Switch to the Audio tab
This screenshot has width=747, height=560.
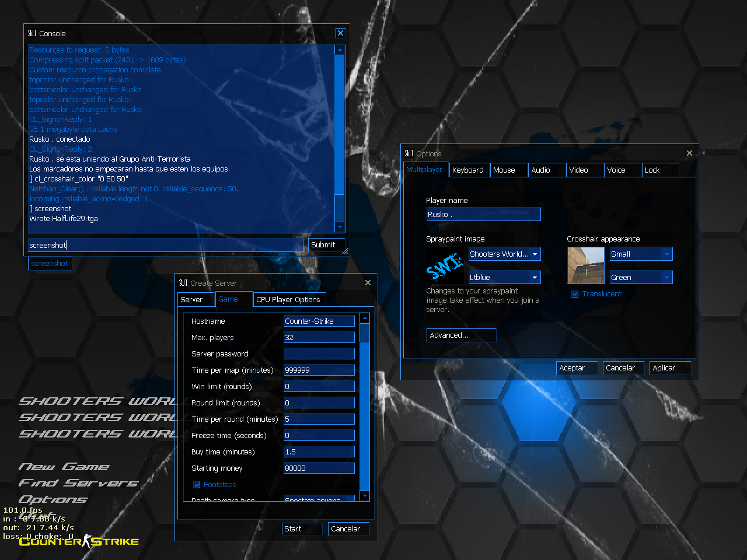547,170
